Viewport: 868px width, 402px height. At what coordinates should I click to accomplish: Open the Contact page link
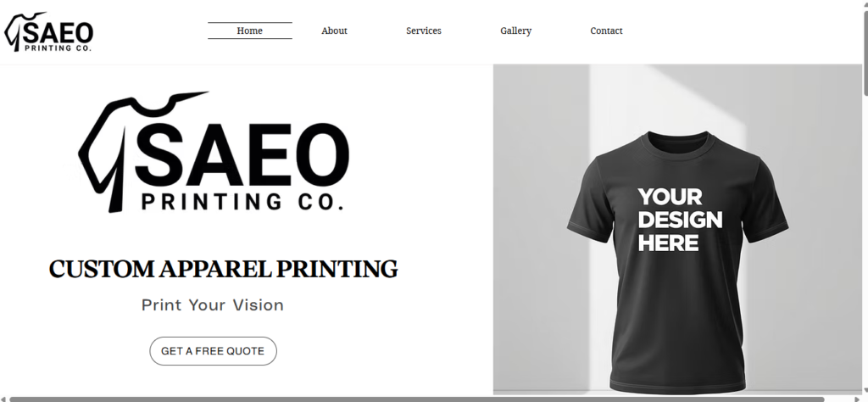click(x=606, y=31)
